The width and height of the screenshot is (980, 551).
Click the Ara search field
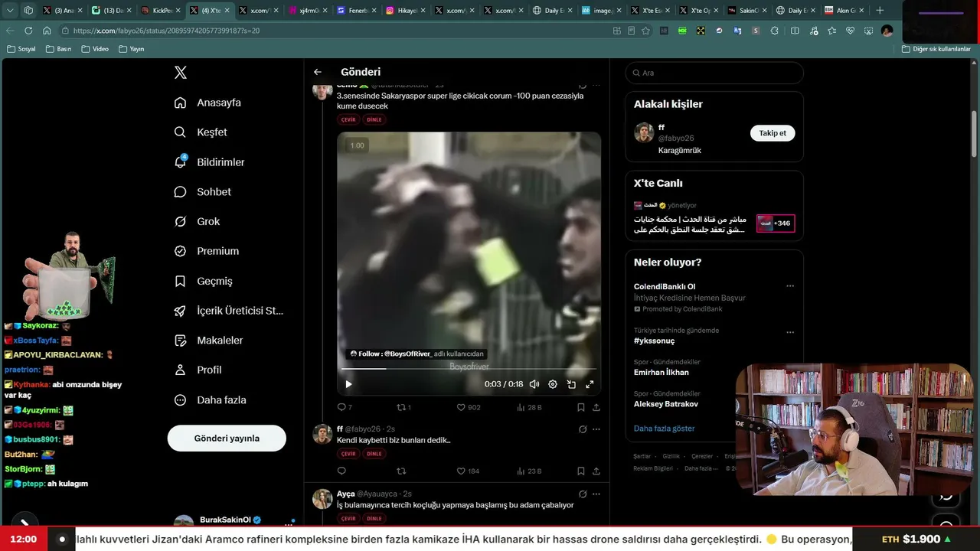pos(714,73)
